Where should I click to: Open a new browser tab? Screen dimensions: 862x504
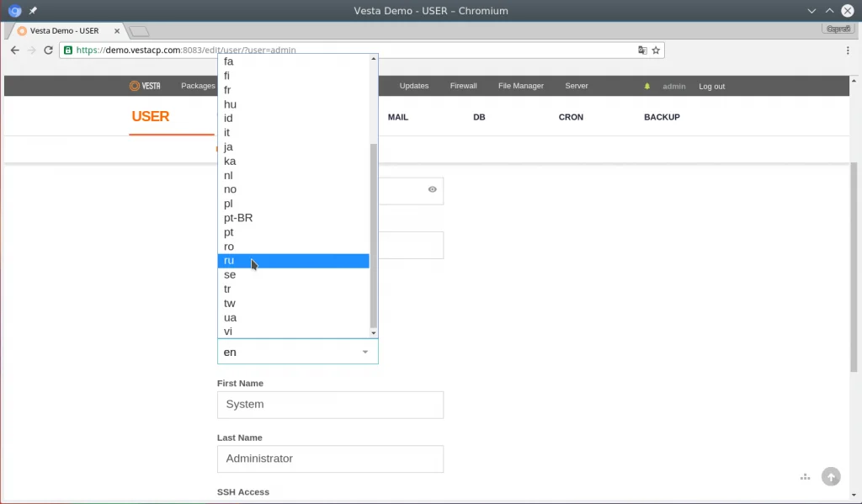(139, 31)
